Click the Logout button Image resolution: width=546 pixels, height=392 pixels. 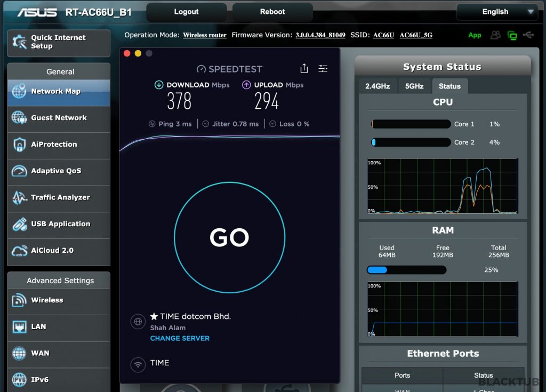[186, 12]
